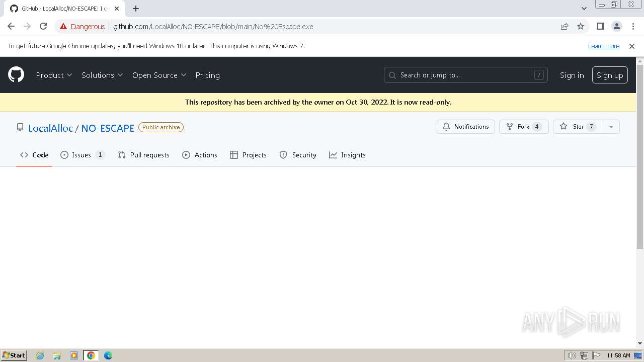This screenshot has width=644, height=362.
Task: Click the slash shortcut key icon in search
Action: 539,75
